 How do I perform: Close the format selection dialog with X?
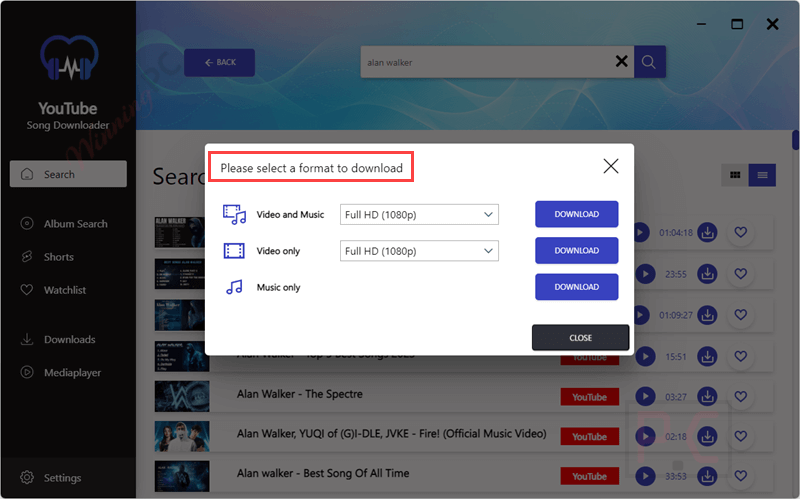[x=611, y=166]
